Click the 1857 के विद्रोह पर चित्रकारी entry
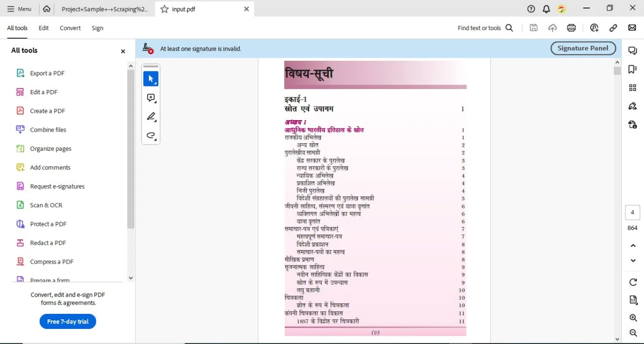This screenshot has height=344, width=644. (328, 321)
